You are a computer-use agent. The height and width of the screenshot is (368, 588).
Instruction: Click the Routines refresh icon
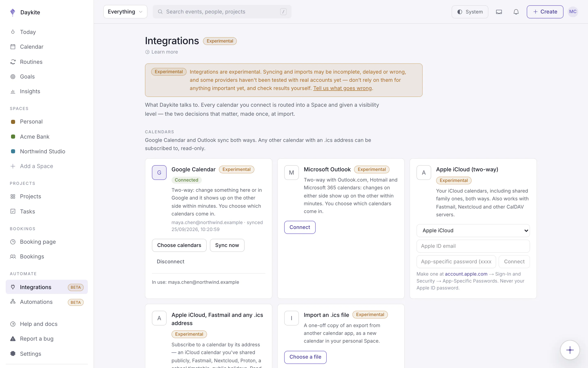tap(13, 62)
